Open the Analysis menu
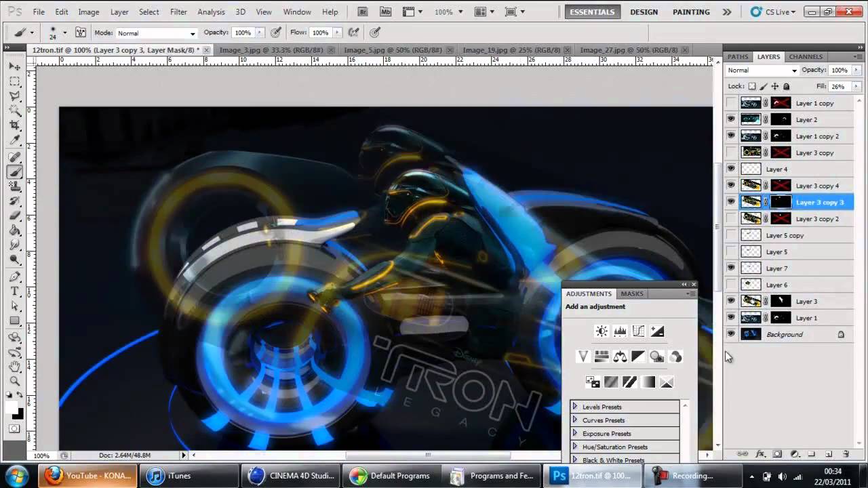Image resolution: width=868 pixels, height=488 pixels. pyautogui.click(x=211, y=12)
